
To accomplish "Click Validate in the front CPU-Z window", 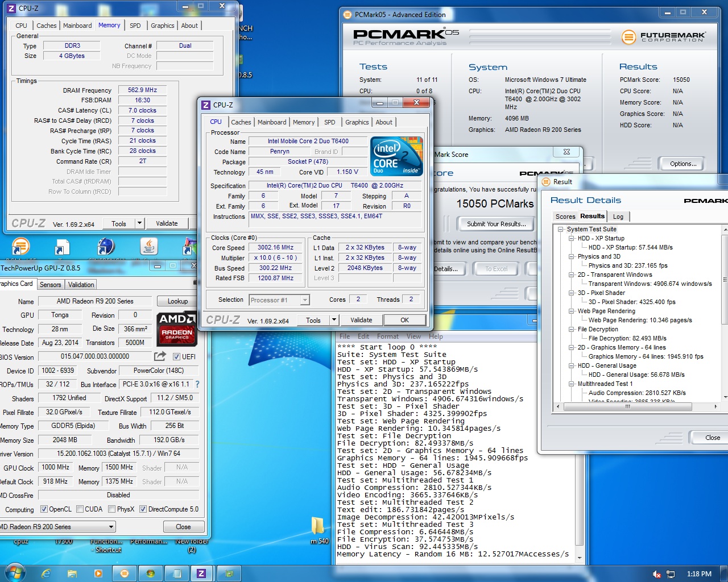I will point(361,320).
